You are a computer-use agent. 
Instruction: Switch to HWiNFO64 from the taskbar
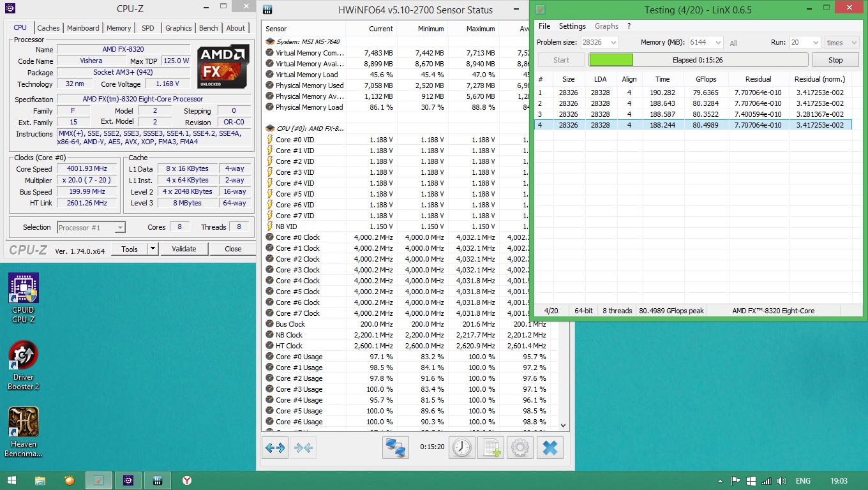tap(158, 480)
